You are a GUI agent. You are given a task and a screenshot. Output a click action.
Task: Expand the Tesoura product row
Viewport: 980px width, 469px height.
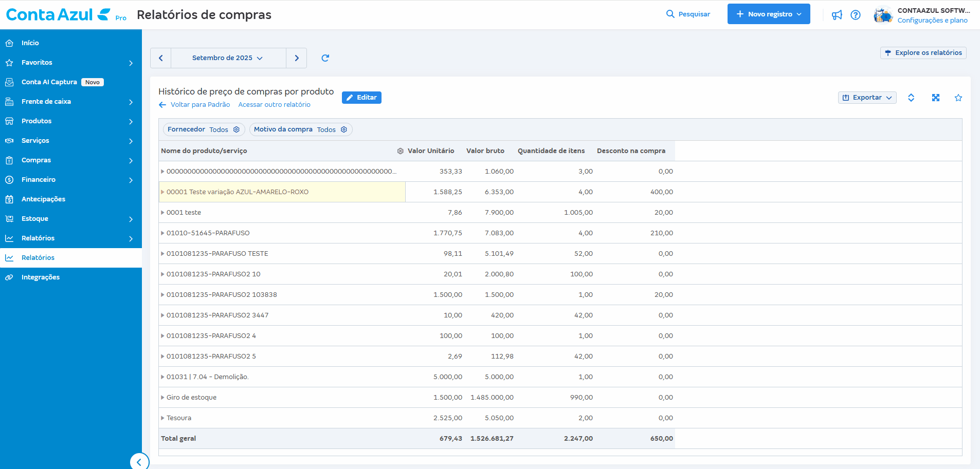pos(162,418)
